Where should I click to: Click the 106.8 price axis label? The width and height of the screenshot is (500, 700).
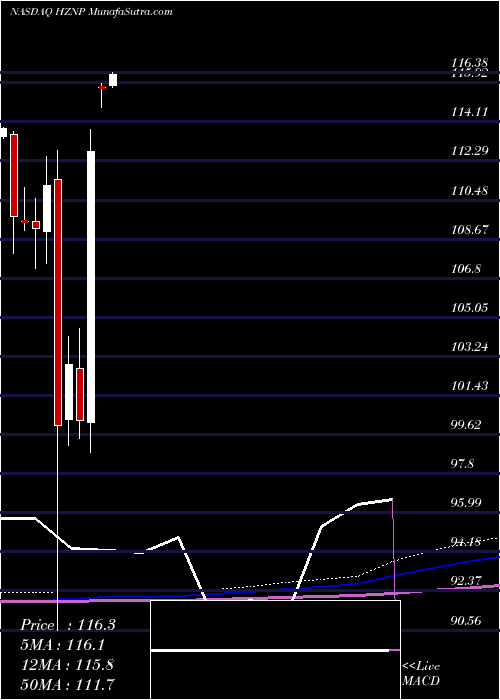click(x=467, y=269)
